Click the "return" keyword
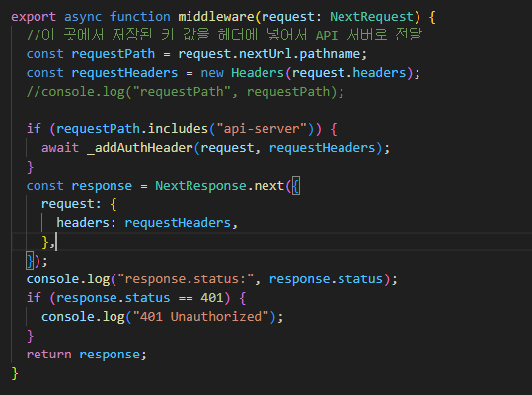The image size is (532, 395). pyautogui.click(x=49, y=355)
